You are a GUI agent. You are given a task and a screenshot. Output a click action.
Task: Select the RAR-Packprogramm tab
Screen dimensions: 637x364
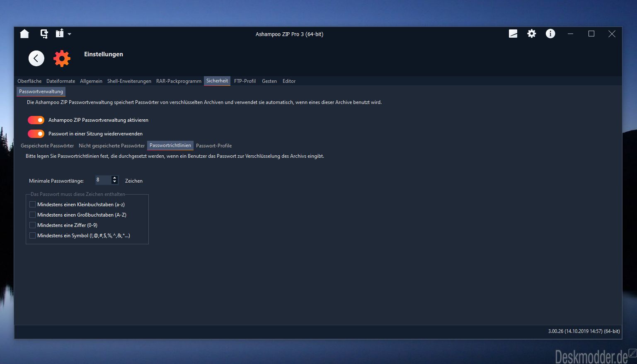tap(179, 81)
